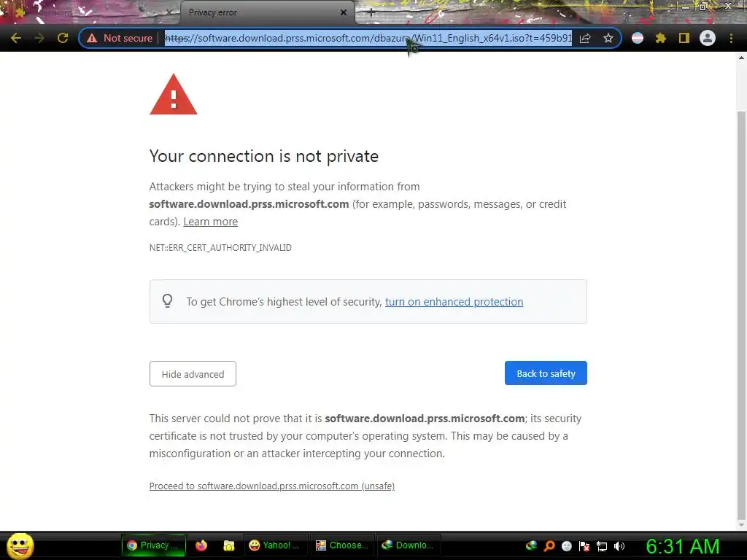Close the Privacy error tab
Screen dimensions: 747x560
click(x=344, y=12)
